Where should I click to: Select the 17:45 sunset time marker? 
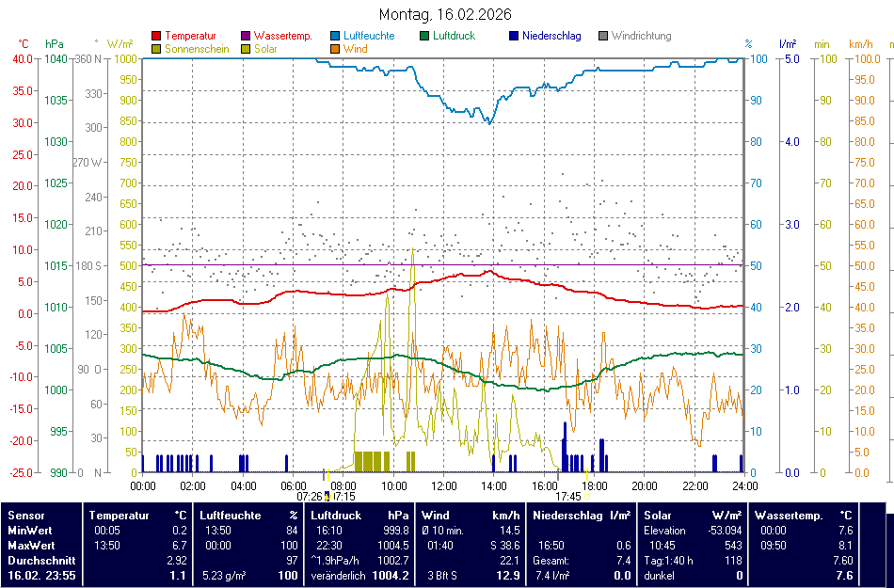tap(567, 496)
